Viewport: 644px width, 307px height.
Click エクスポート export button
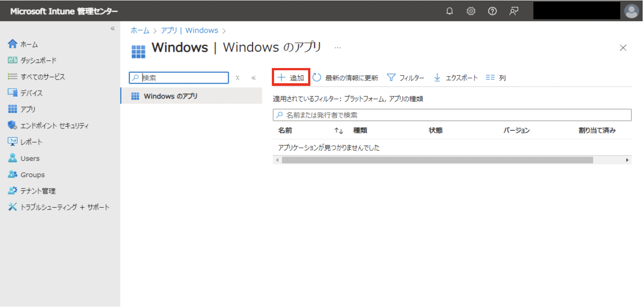point(455,78)
